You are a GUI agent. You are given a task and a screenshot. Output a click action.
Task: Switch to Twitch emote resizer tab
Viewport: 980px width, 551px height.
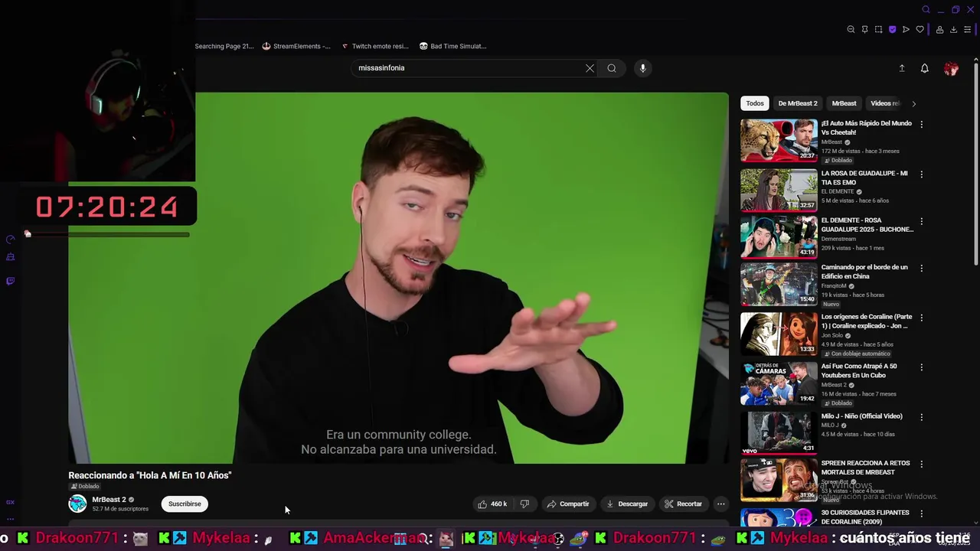pos(375,46)
